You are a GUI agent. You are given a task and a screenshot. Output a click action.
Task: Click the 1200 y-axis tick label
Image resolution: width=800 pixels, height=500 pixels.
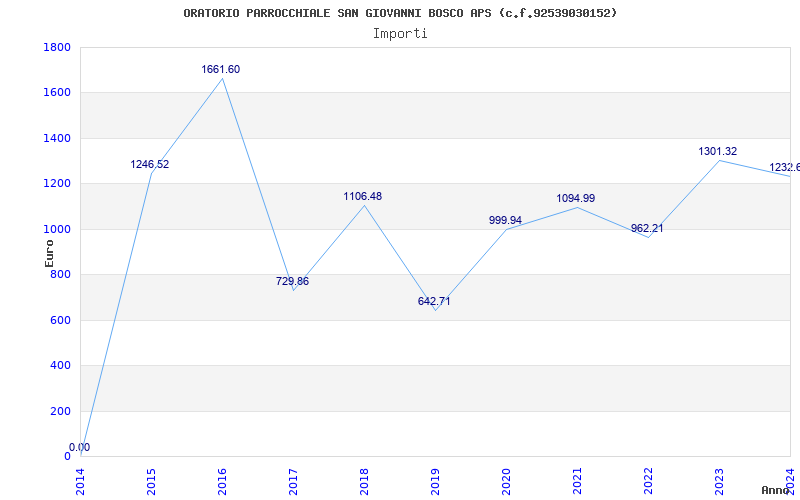57,184
